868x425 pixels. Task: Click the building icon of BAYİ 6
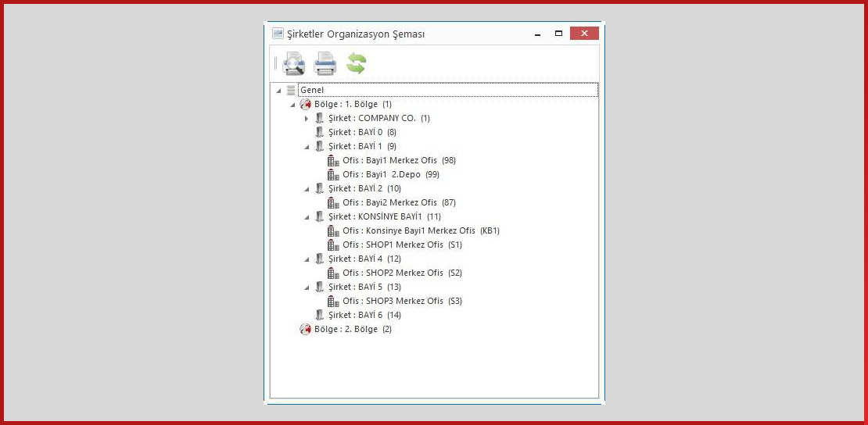click(319, 315)
